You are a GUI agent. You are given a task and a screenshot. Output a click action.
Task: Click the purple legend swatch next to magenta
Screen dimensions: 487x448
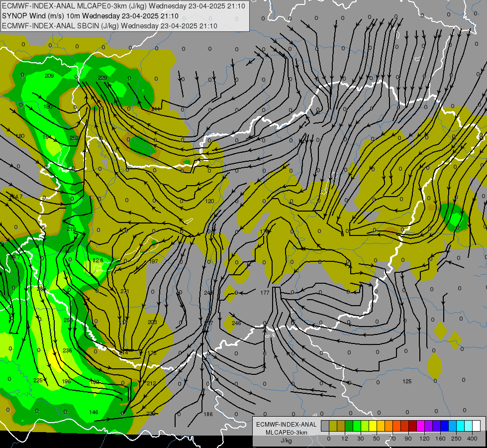click(x=429, y=426)
